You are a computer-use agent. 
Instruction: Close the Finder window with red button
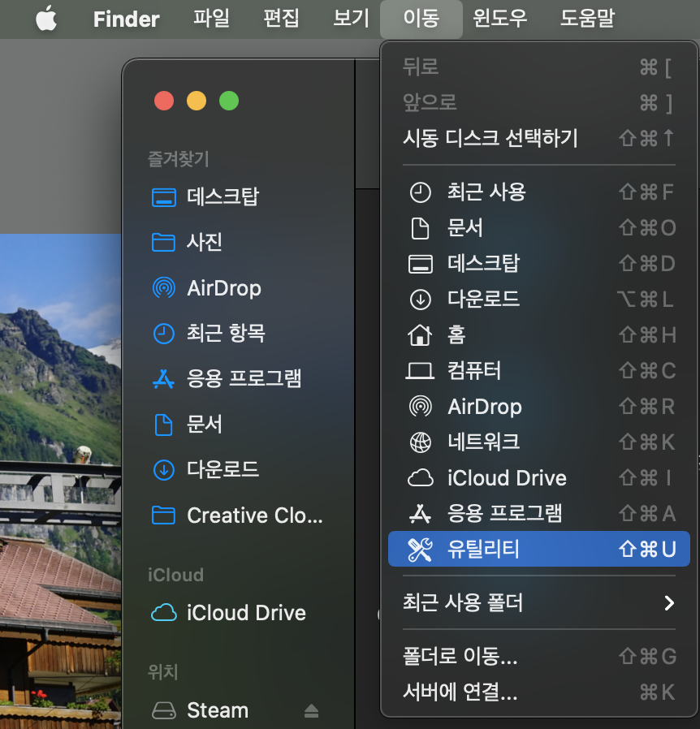pos(164,101)
